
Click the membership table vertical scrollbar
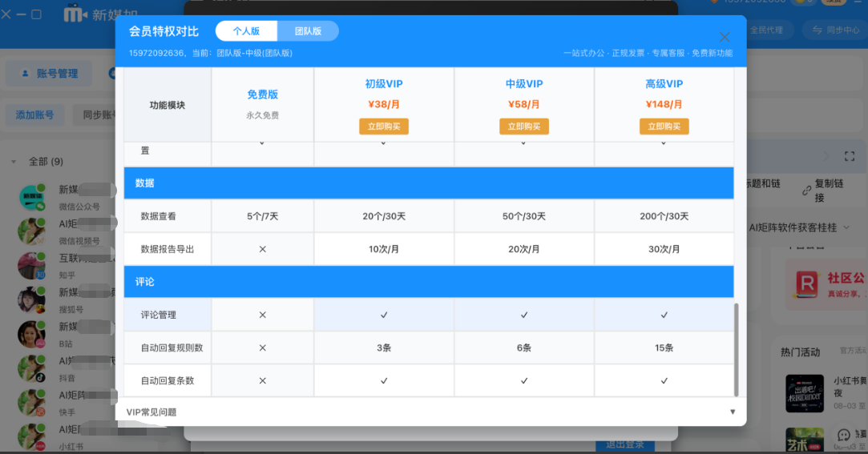[736, 349]
